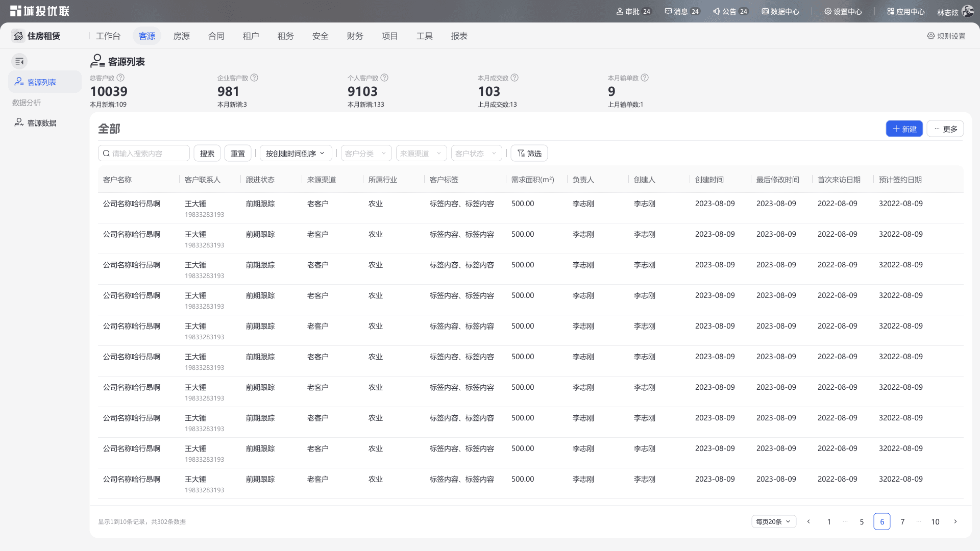Screen dimensions: 980x551
Task: Expand the 客户分类 dropdown
Action: [366, 153]
